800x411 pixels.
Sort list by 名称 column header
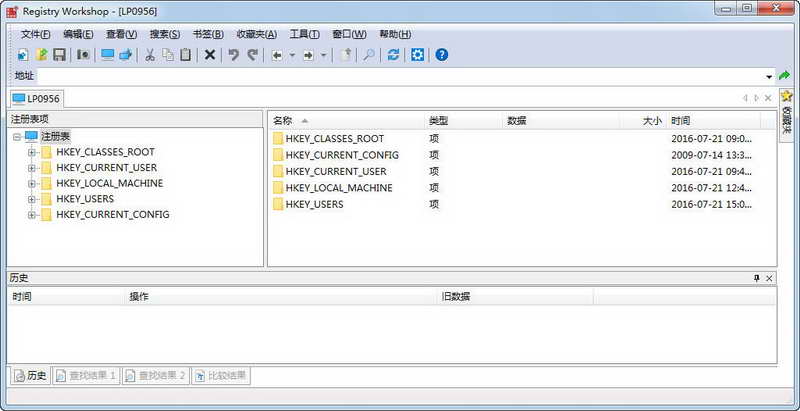click(346, 121)
